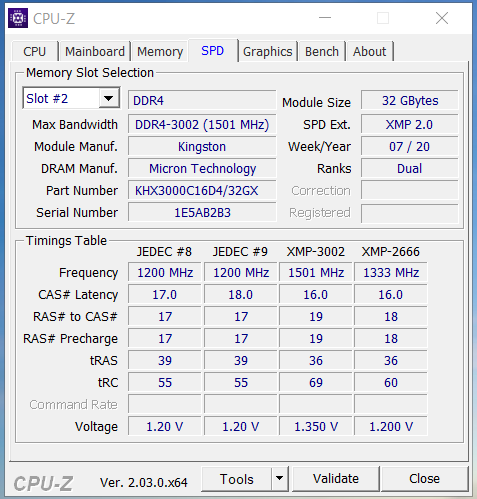Click the DDR4 memory type field
This screenshot has height=499, width=477.
click(202, 100)
